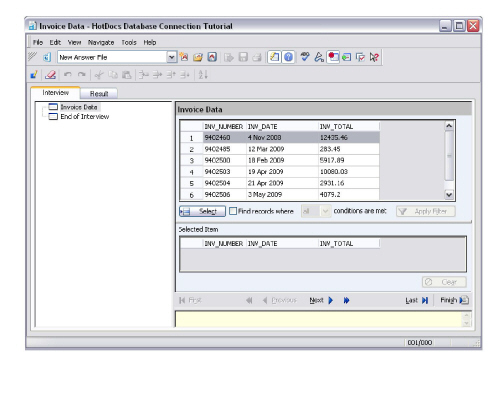Click the document preview icon with red seal
Viewport: 490px width, 412px height.
(x=333, y=57)
